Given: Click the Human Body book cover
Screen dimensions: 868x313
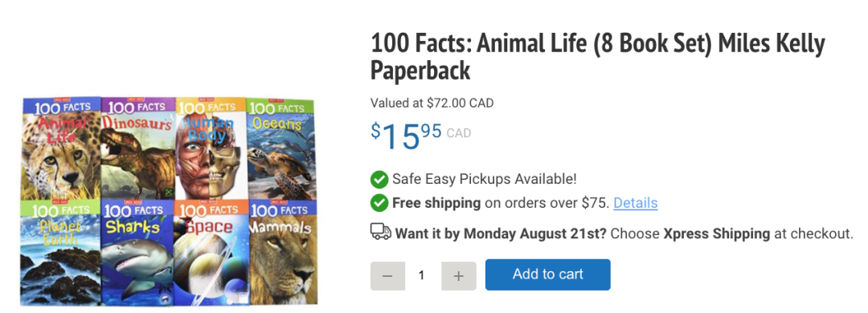Looking at the screenshot, I should 211,148.
